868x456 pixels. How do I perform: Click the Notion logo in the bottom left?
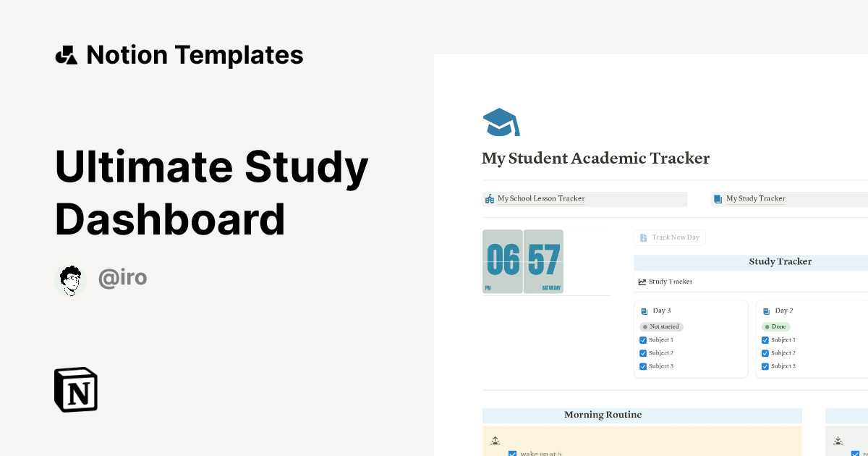pyautogui.click(x=75, y=389)
